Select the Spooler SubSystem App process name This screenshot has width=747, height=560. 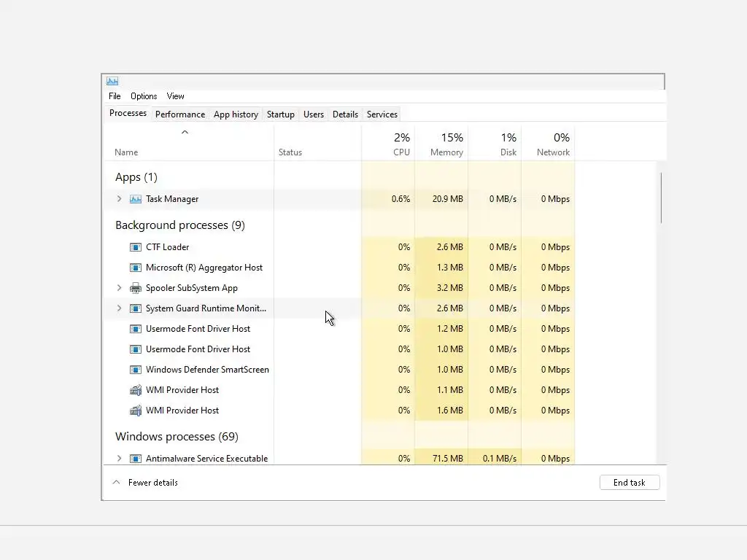point(192,288)
